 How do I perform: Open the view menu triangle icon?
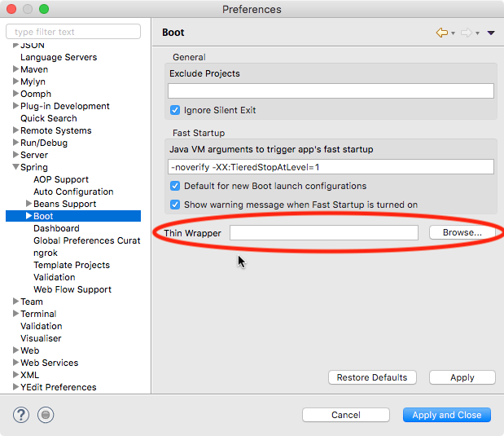(491, 33)
